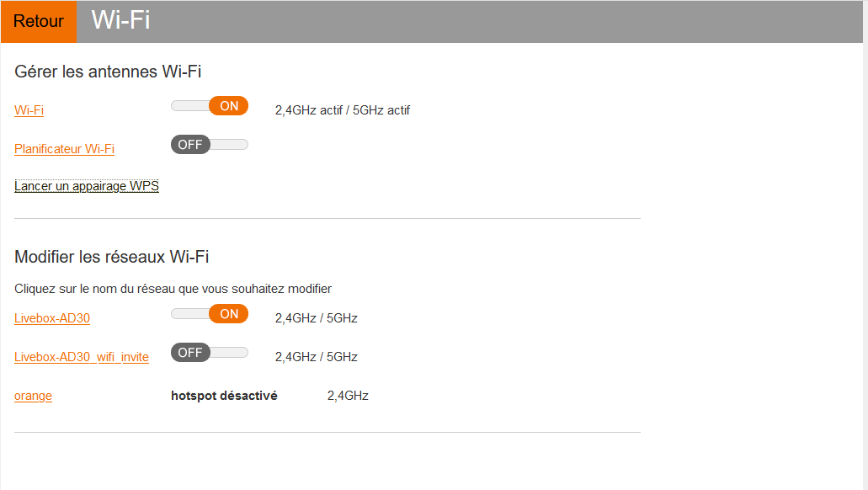Click the frequency label in Livebox-AD30 row
Image resolution: width=868 pixels, height=490 pixels.
pyautogui.click(x=317, y=318)
